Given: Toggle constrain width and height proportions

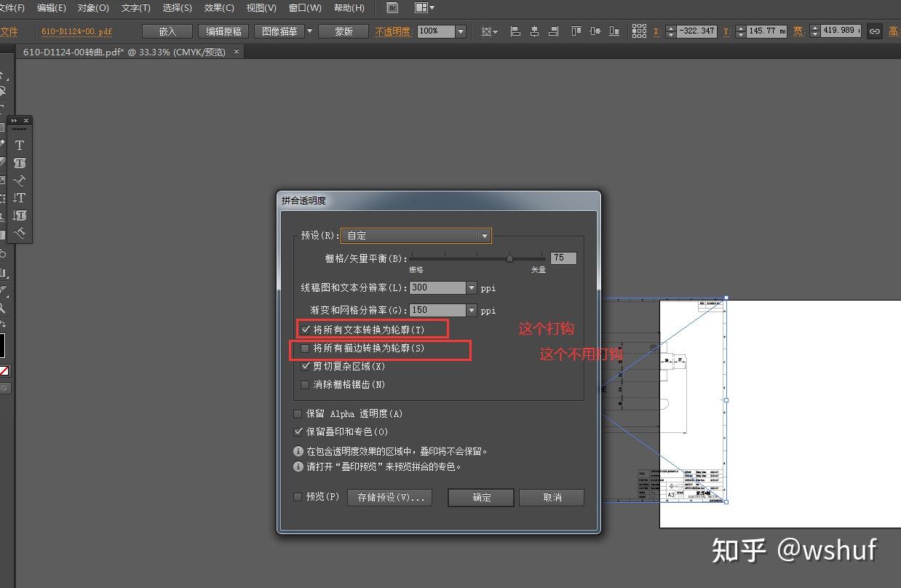Looking at the screenshot, I should coord(875,31).
